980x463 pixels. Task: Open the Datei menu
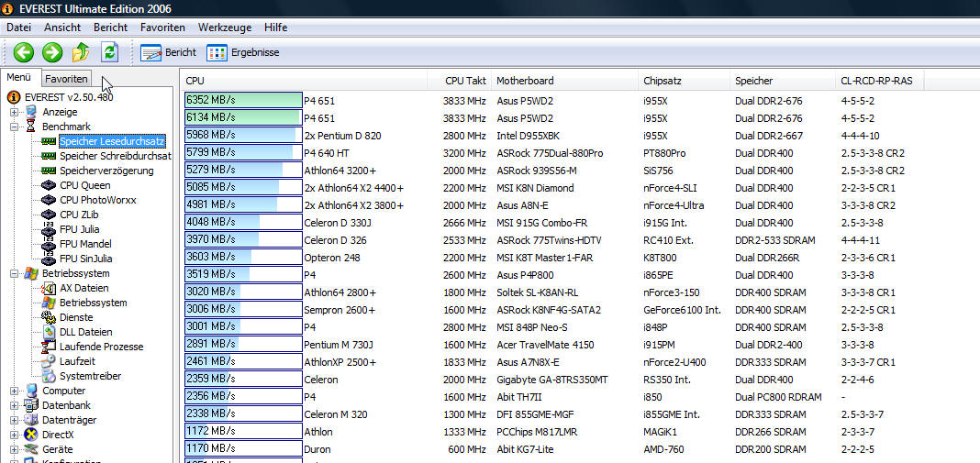[x=18, y=28]
